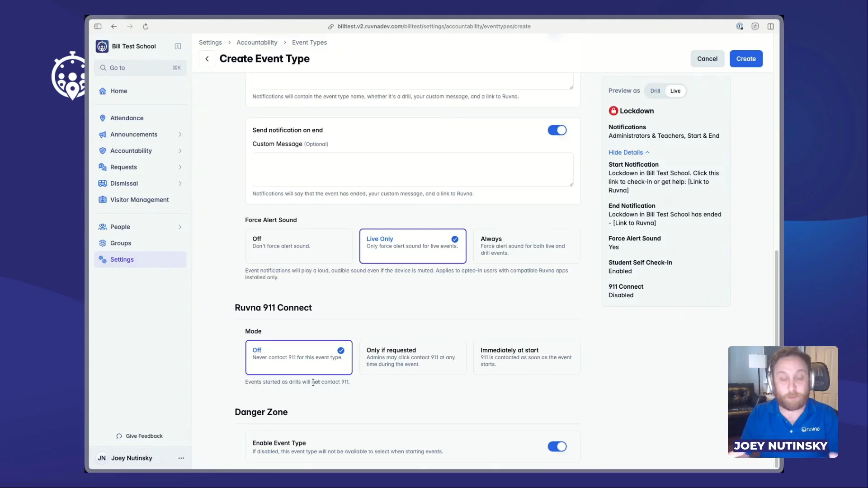This screenshot has height=488, width=868.
Task: Collapse the sidebar with the panel icon
Action: [178, 46]
